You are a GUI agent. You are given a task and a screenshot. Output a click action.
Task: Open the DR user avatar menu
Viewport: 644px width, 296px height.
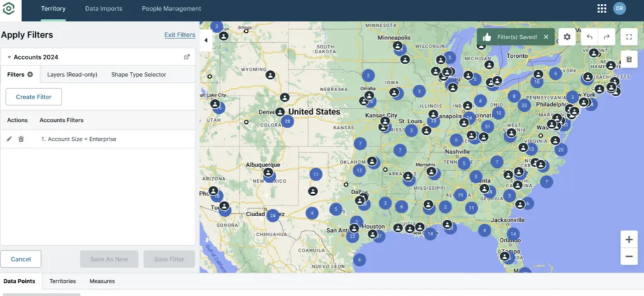619,9
